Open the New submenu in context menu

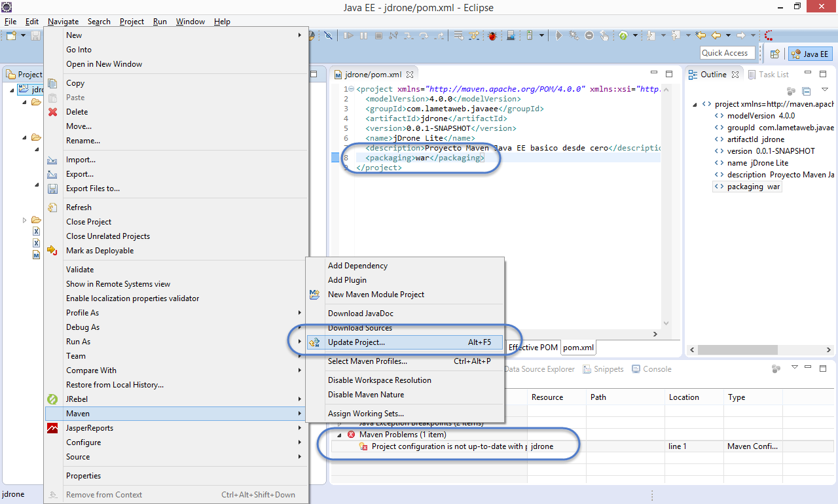[x=176, y=35]
